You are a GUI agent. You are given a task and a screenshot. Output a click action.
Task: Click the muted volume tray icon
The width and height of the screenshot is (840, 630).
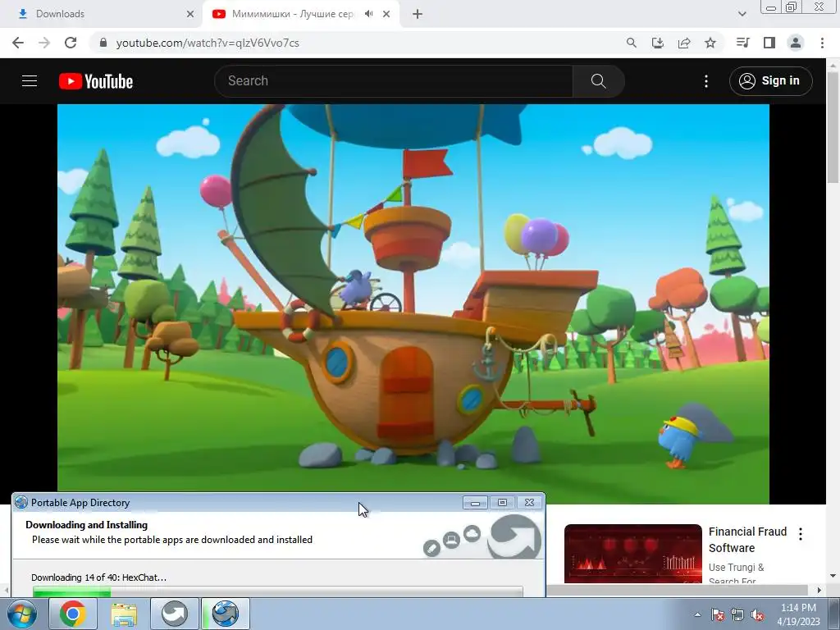point(757,614)
